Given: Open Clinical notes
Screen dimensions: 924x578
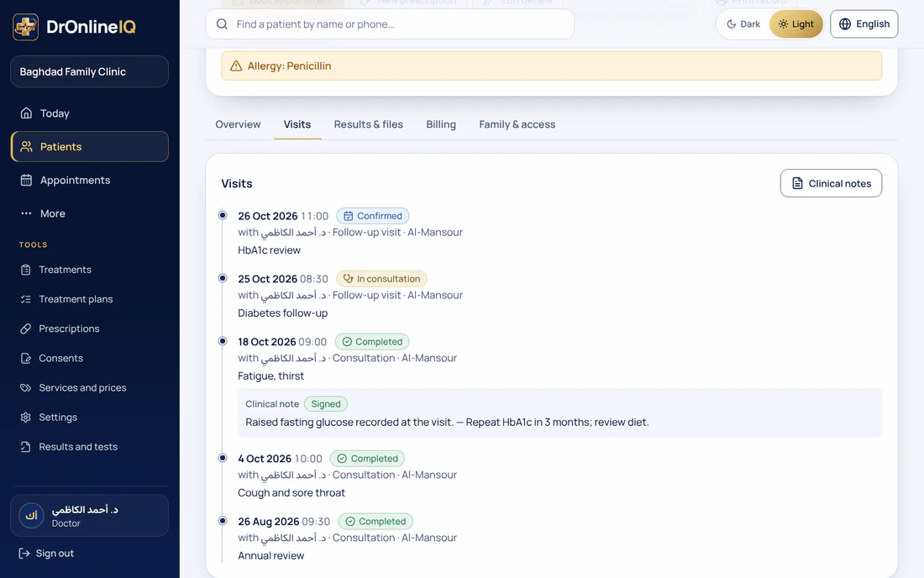Looking at the screenshot, I should (x=831, y=183).
